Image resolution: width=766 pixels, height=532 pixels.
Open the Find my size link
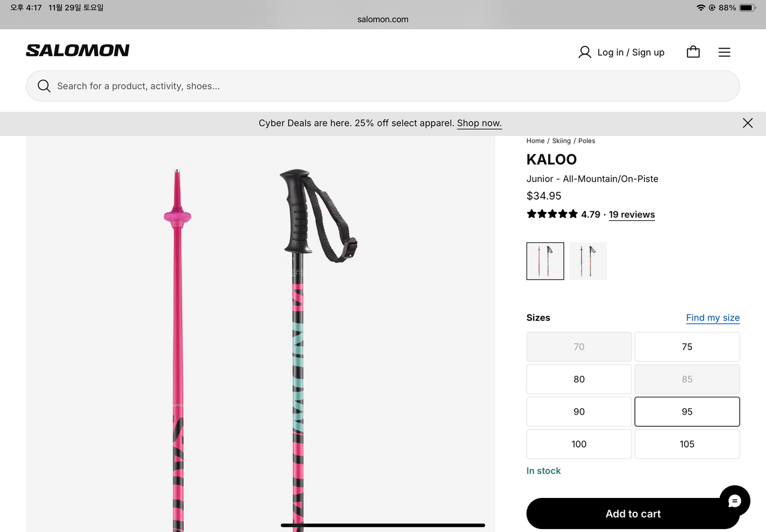point(713,318)
